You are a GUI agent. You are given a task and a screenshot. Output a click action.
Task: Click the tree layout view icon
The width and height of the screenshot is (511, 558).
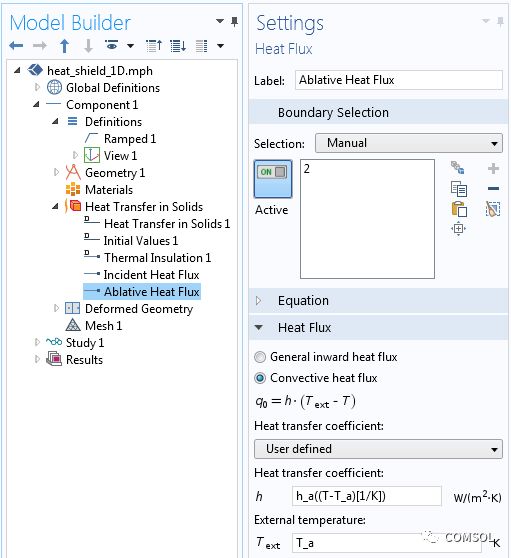coord(202,46)
